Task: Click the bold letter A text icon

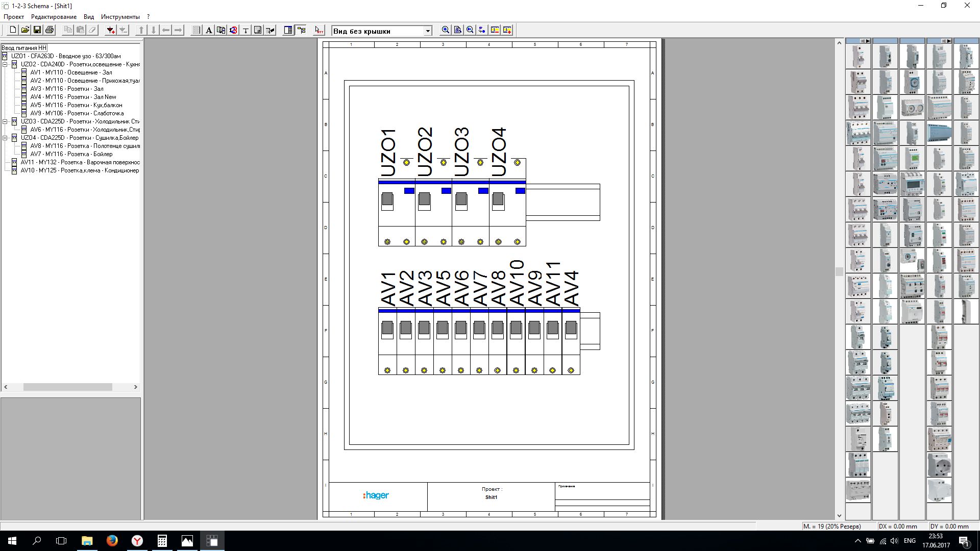Action: 209,30
